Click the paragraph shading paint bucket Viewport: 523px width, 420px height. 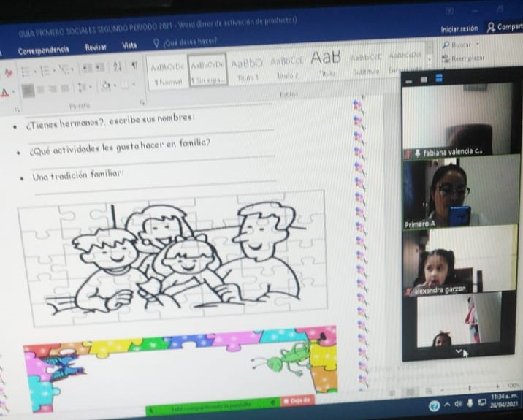[106, 85]
